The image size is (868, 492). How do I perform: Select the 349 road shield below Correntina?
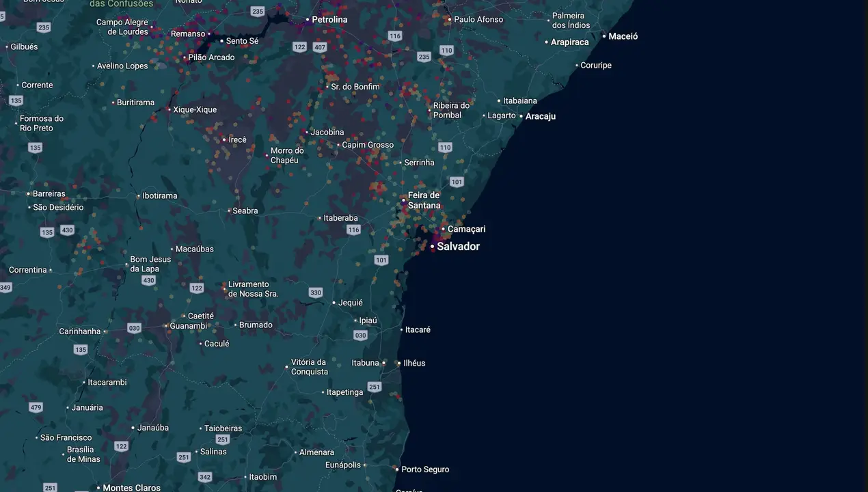pyautogui.click(x=5, y=288)
